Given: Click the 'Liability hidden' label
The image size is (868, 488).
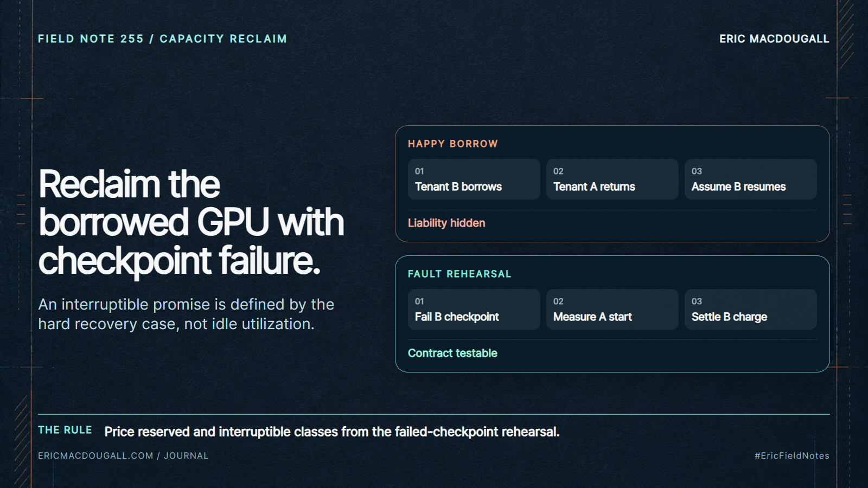Looking at the screenshot, I should point(446,223).
